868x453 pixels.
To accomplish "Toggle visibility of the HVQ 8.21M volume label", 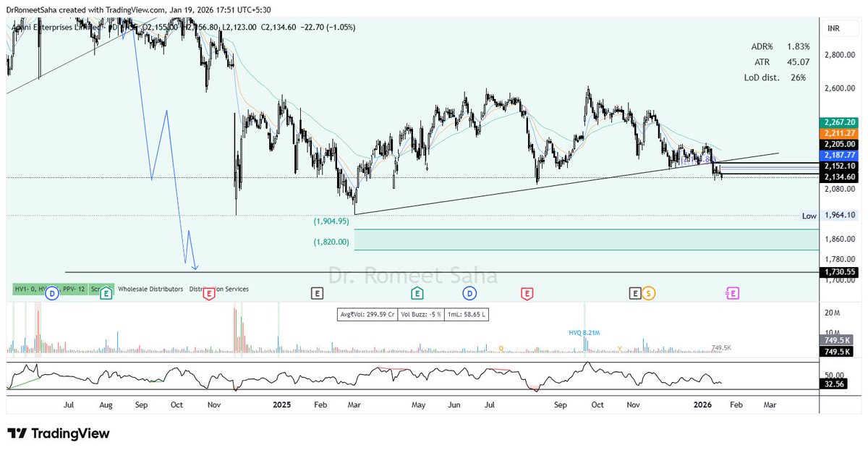I will click(582, 332).
